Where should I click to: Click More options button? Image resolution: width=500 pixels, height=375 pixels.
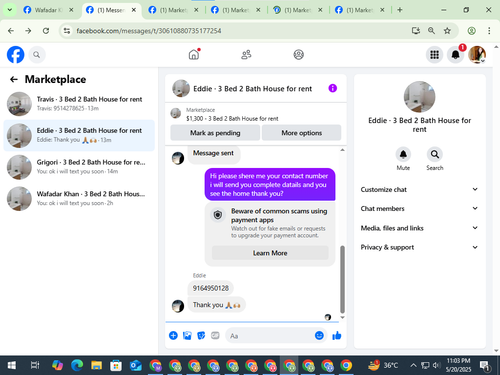(301, 133)
